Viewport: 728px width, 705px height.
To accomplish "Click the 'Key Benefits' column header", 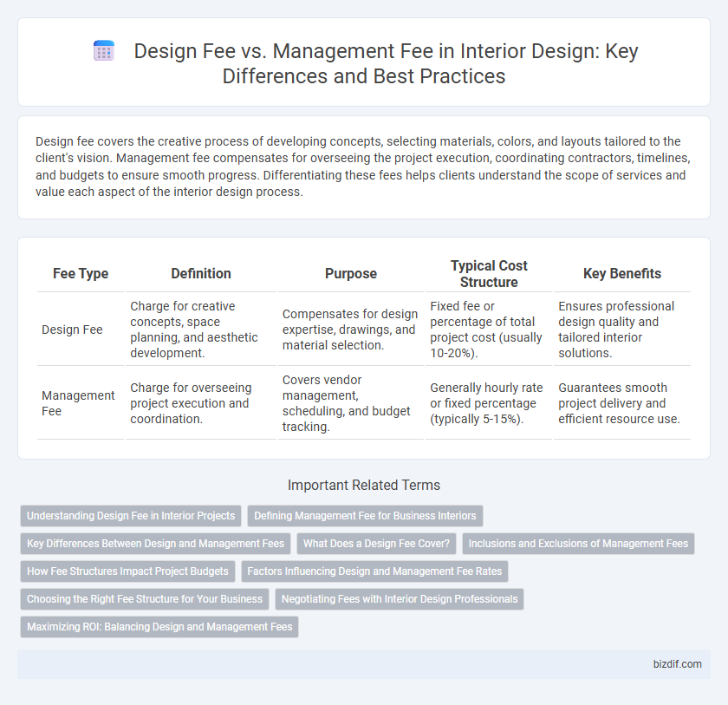I will click(622, 273).
